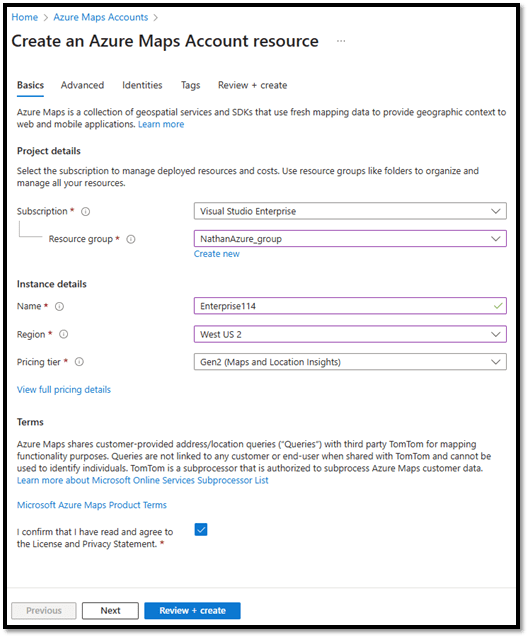Click the blue Review + create button
Image resolution: width=529 pixels, height=638 pixels.
(x=192, y=611)
